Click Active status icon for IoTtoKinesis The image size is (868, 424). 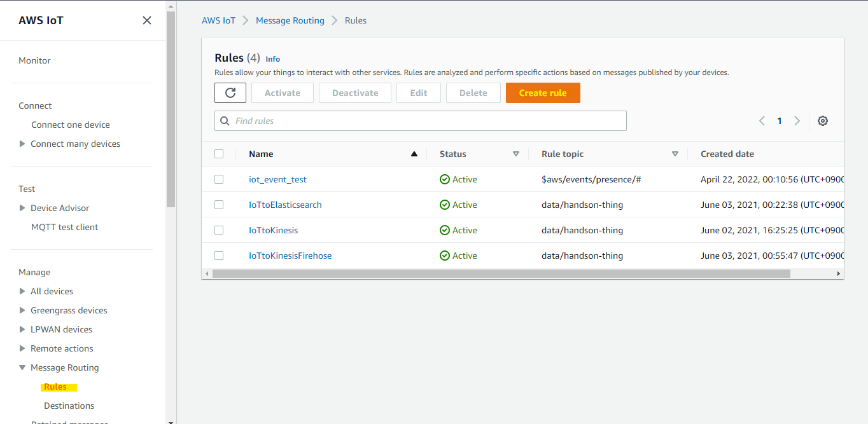[x=445, y=230]
